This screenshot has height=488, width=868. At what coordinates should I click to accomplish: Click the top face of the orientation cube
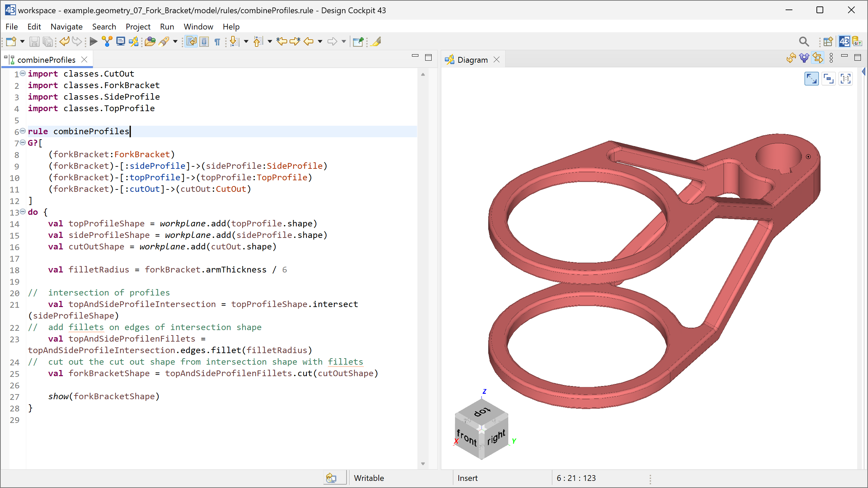pyautogui.click(x=482, y=411)
